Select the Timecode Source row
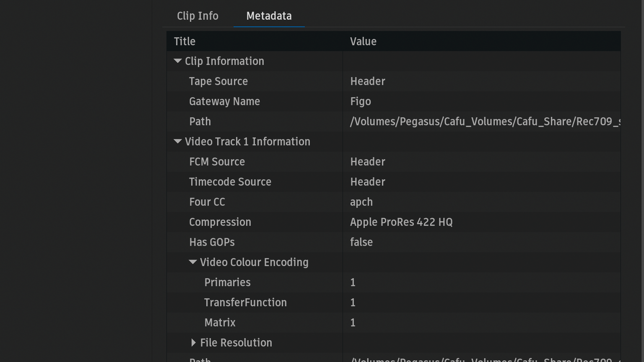 tap(230, 182)
